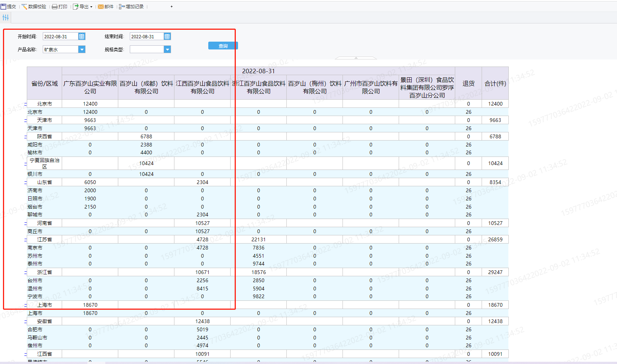The width and height of the screenshot is (617, 364).
Task: Click the cell value 8415
Action: click(202, 289)
